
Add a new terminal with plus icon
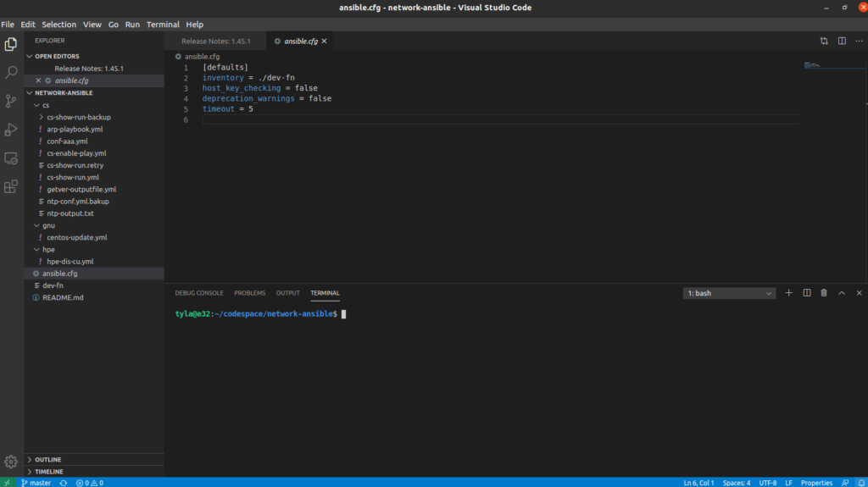pos(788,293)
